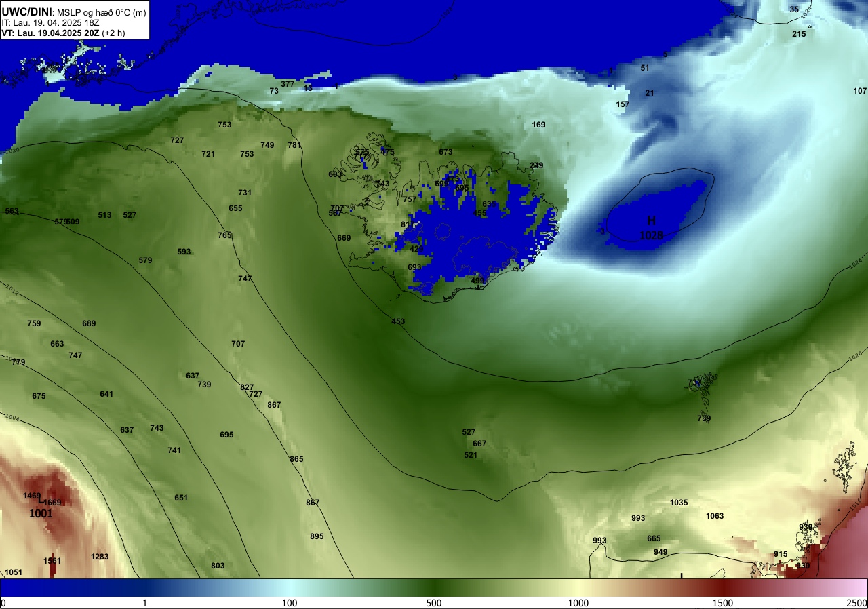Click the height value 35
Image resolution: width=868 pixels, height=609 pixels.
(x=794, y=9)
